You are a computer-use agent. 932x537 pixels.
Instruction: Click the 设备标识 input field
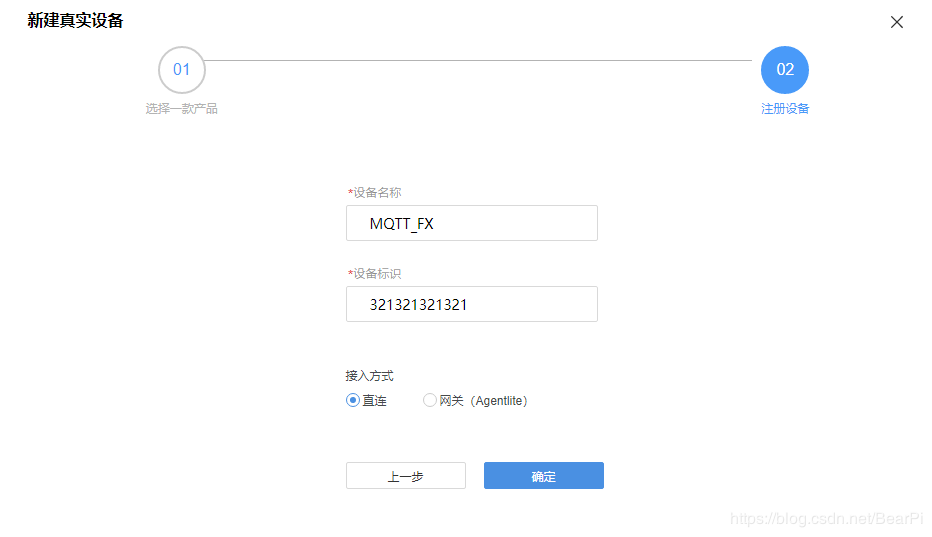point(471,304)
